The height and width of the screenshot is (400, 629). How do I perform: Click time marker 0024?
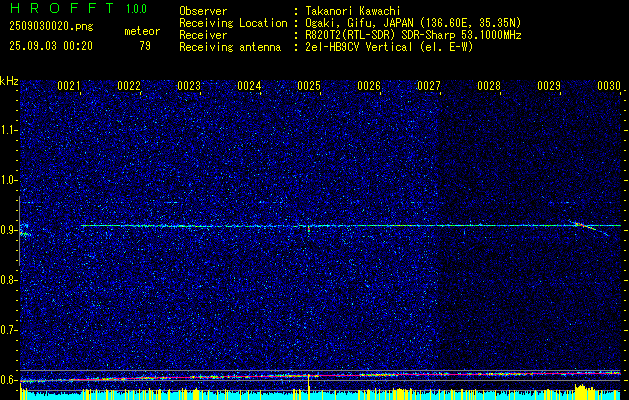pos(249,86)
